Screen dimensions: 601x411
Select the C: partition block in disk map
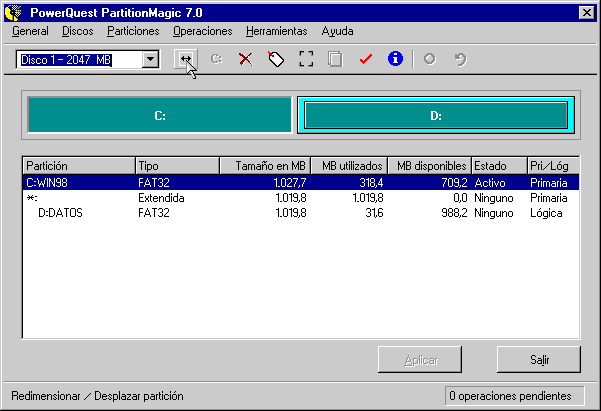(x=159, y=115)
